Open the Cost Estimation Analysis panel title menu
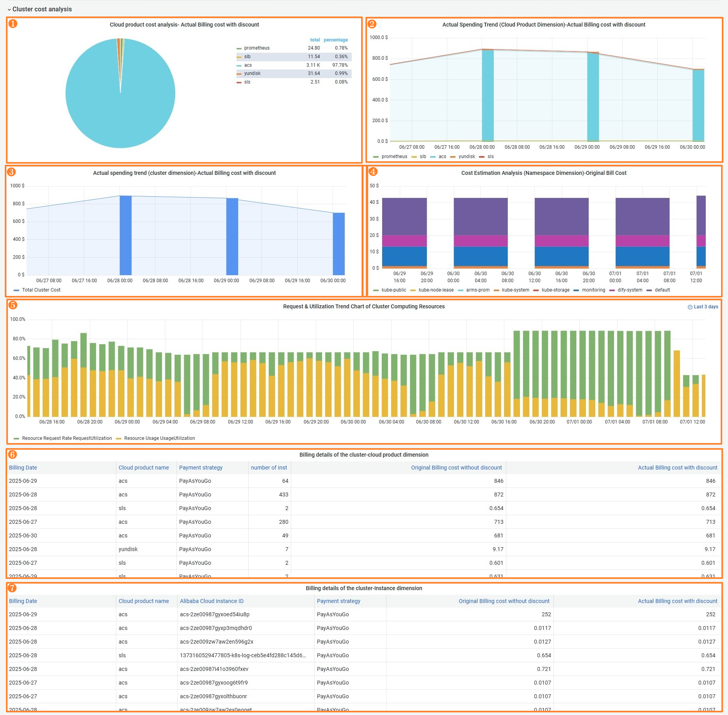Screen dimensions: 728x715 coord(544,173)
